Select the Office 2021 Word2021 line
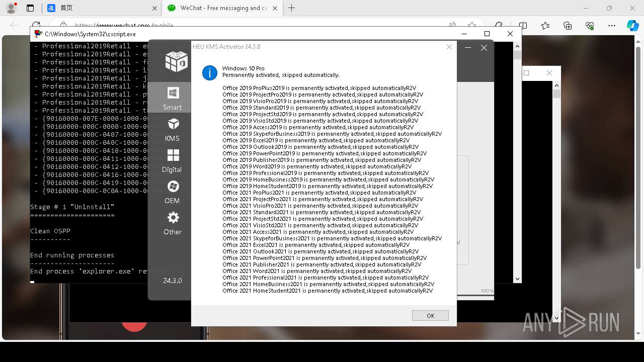This screenshot has height=362, width=644. pos(317,271)
